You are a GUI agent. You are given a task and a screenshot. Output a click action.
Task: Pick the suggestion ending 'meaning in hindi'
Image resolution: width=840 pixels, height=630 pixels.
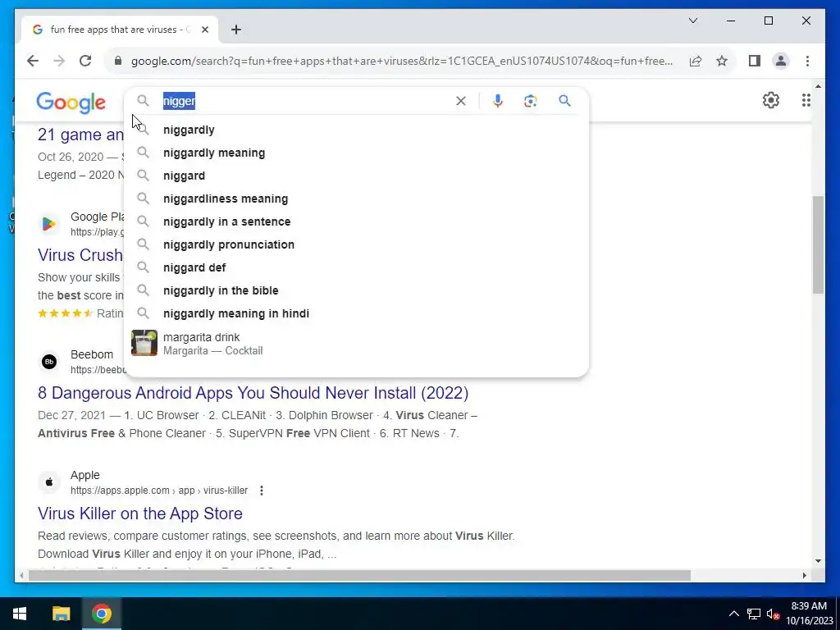pos(356,313)
